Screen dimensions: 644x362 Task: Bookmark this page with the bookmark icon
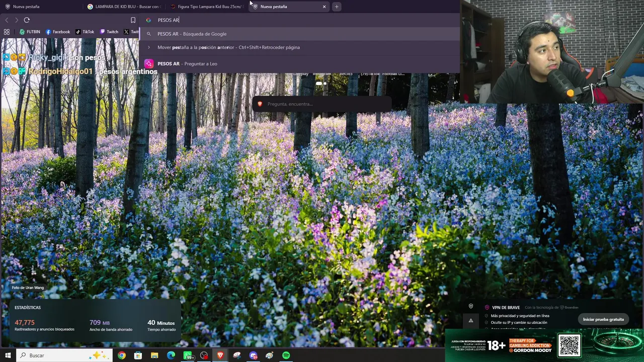133,20
